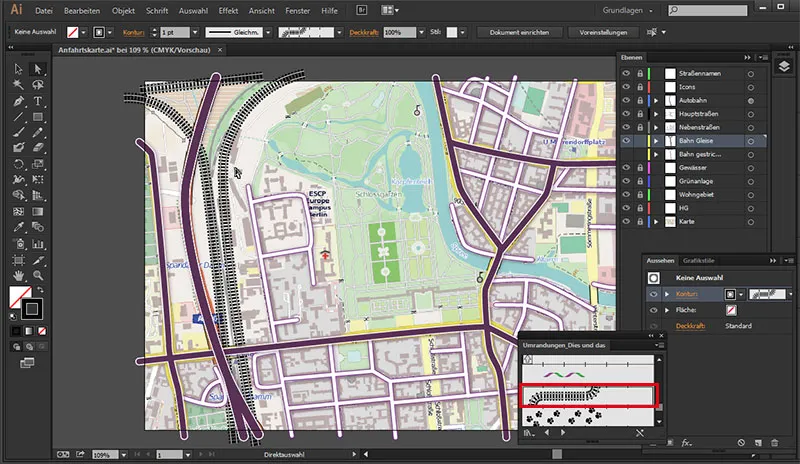This screenshot has height=464, width=800.
Task: Expand the Bahn gestric... layer
Action: click(x=656, y=154)
